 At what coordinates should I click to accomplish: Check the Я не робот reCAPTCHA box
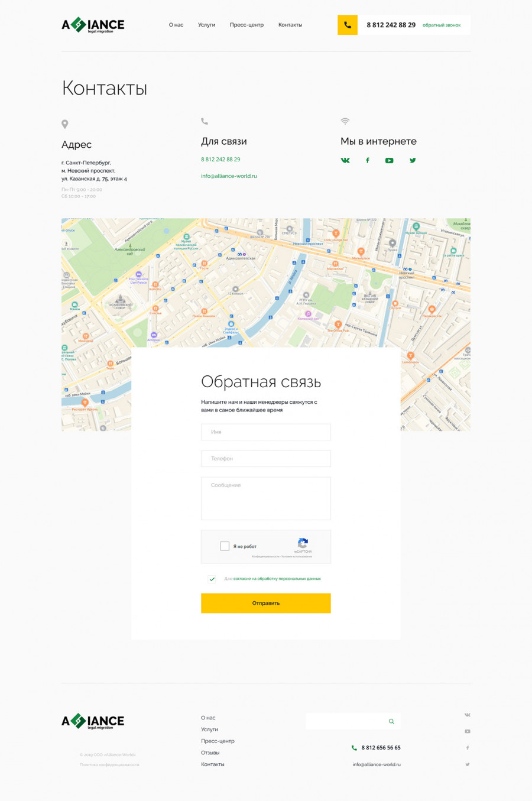pos(225,546)
